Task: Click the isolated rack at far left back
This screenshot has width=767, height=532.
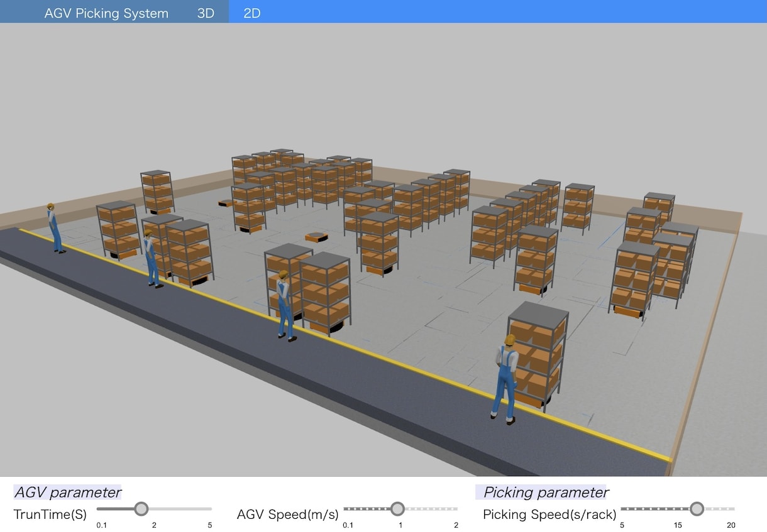Action: point(157,192)
